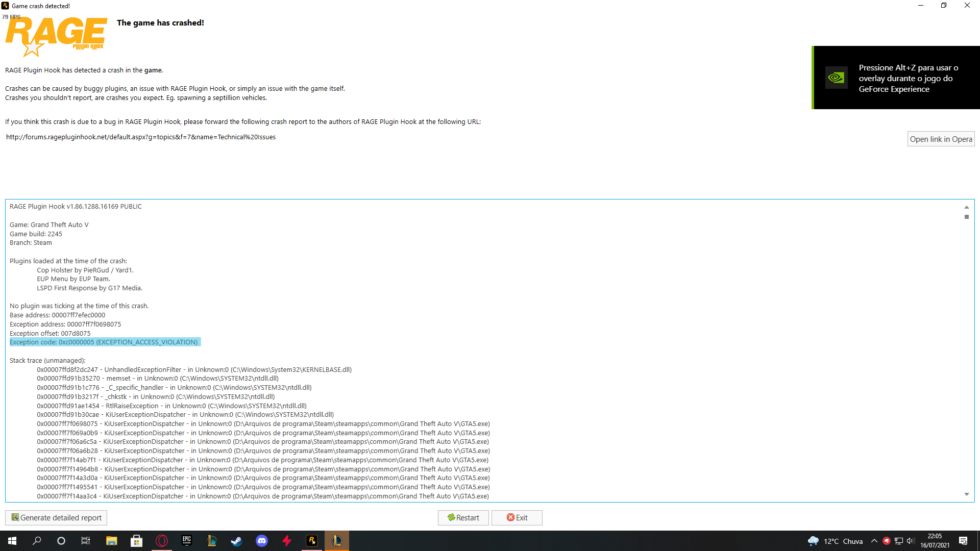Click the red lightning bolt taskbar icon
Viewport: 980px width, 551px height.
click(x=286, y=541)
